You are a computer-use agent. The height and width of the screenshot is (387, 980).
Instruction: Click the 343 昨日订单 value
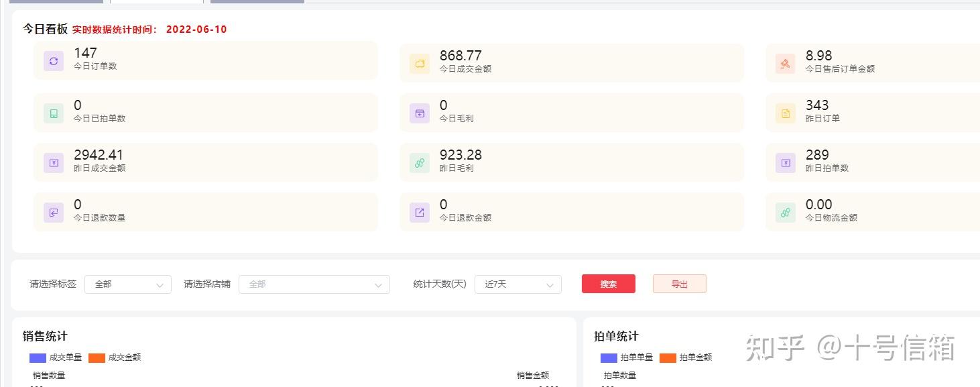point(817,105)
